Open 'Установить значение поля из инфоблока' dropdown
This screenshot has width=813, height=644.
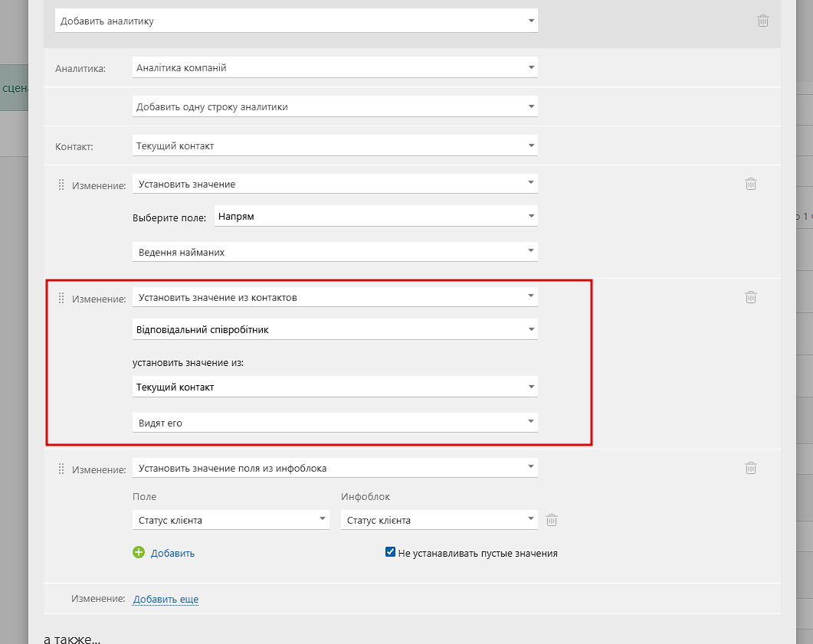tap(335, 467)
